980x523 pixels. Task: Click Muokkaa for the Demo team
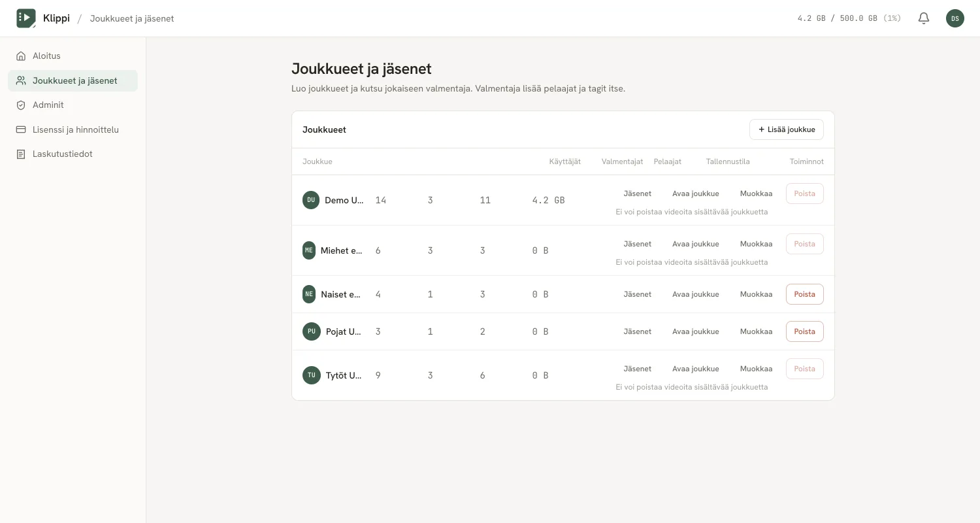coord(756,194)
